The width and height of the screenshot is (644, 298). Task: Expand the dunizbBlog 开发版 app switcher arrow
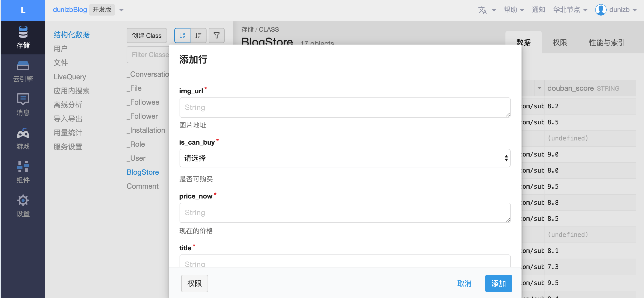click(x=121, y=10)
